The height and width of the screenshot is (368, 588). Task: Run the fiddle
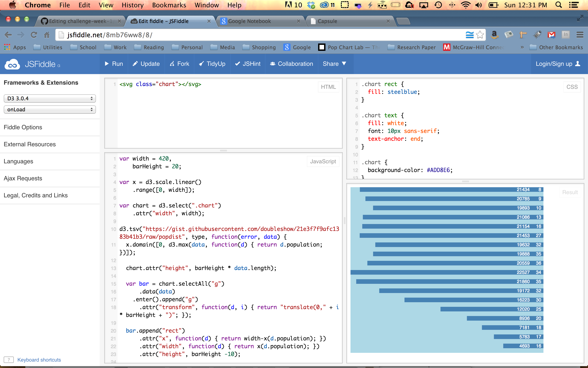pyautogui.click(x=114, y=64)
